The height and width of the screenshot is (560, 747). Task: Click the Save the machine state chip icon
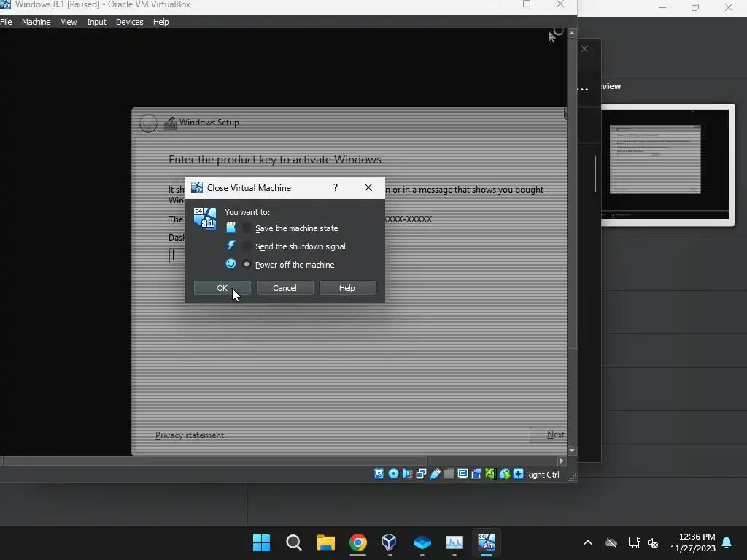coord(231,227)
